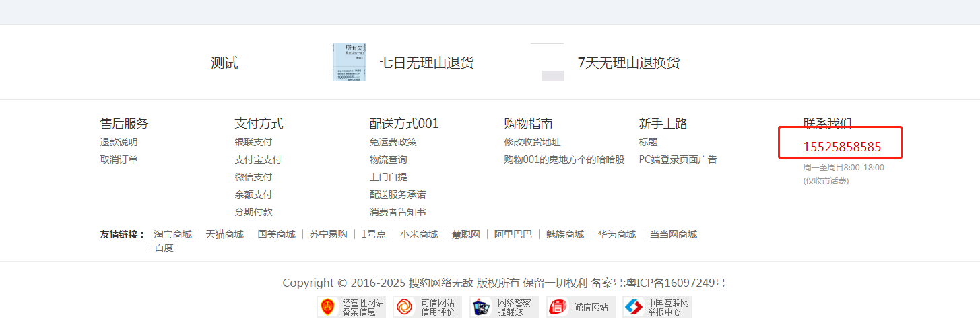
Task: Open the 标题 link under 新手上路
Action: [x=649, y=142]
